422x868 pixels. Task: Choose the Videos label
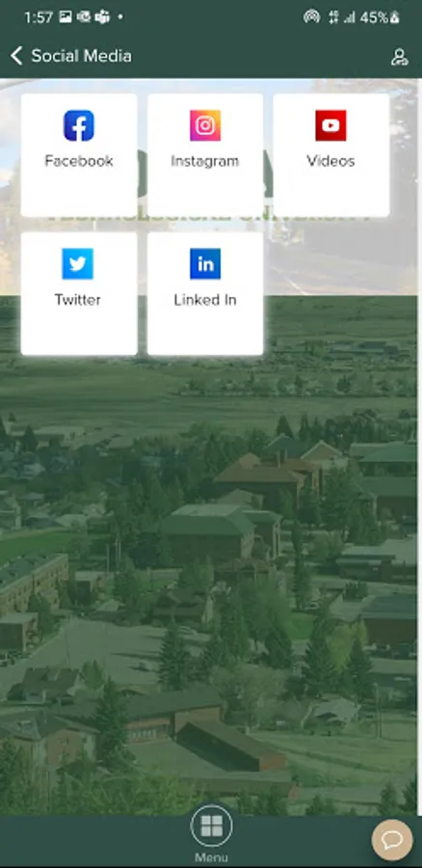point(330,161)
